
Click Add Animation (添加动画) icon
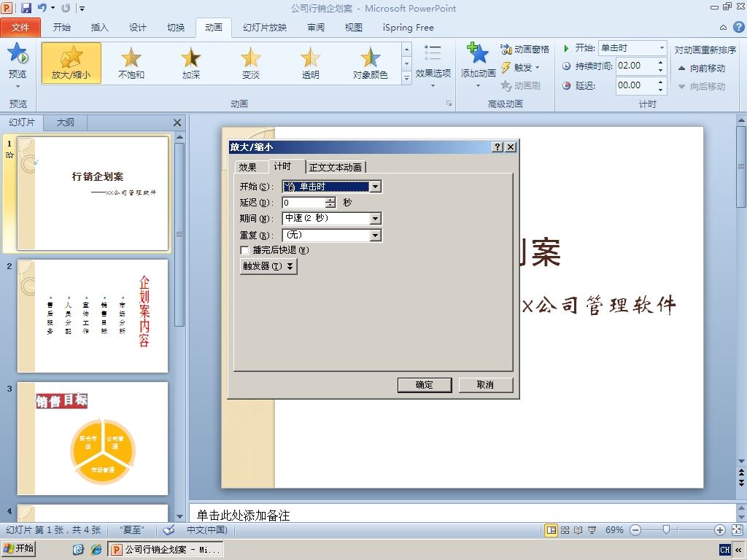[x=478, y=53]
